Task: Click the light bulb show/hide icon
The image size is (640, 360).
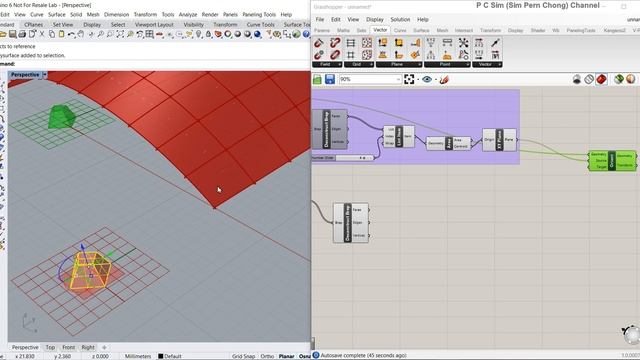Action: point(199,34)
